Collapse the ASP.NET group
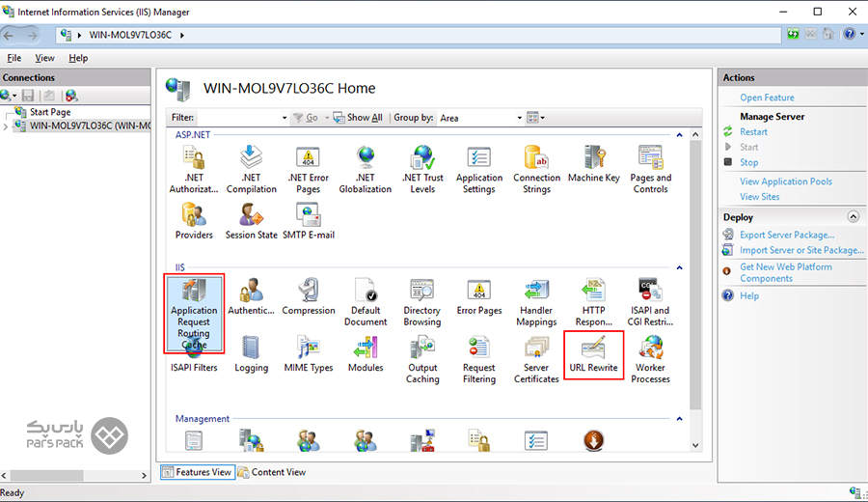This screenshot has width=868, height=502. click(679, 135)
